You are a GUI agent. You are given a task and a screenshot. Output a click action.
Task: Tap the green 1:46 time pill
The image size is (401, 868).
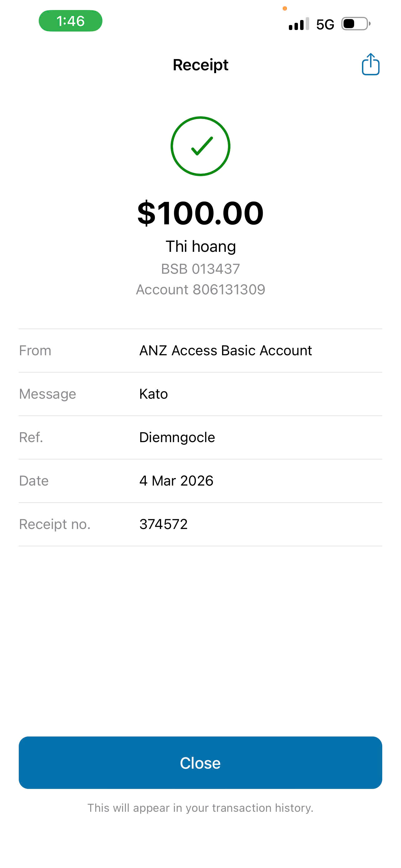tap(70, 21)
